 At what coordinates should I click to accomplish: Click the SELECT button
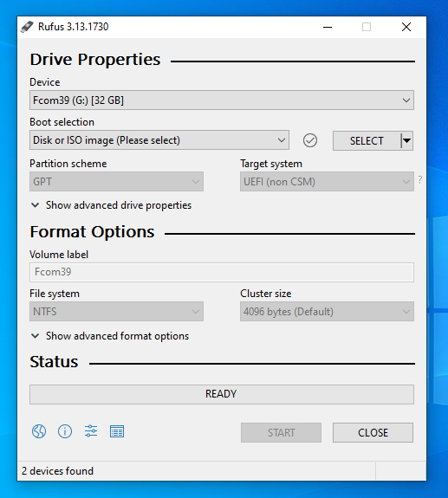367,140
